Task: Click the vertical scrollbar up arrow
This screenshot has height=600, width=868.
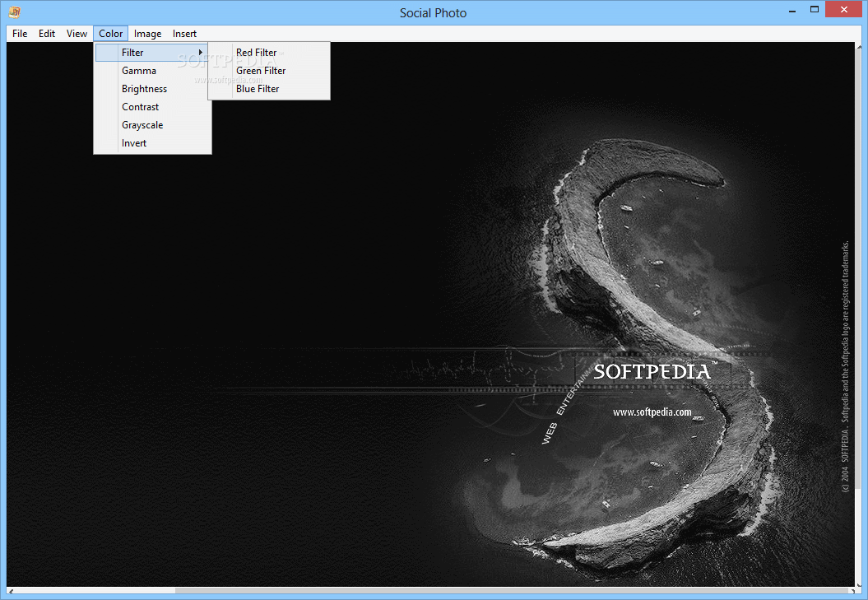Action: (859, 47)
